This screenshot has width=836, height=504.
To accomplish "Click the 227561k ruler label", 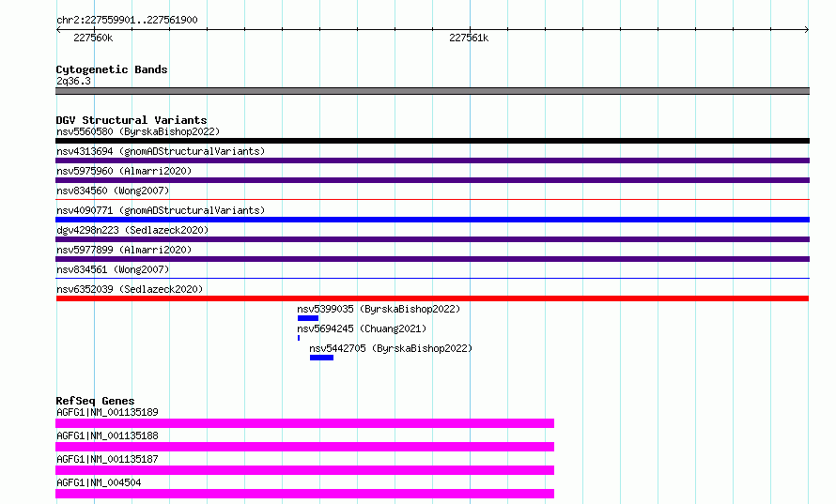I will (x=469, y=38).
